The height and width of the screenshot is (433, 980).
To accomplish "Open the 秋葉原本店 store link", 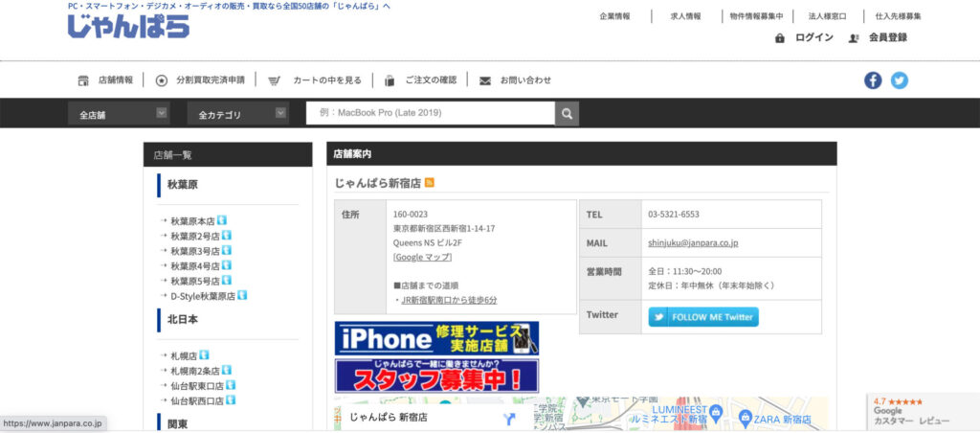I will 192,221.
